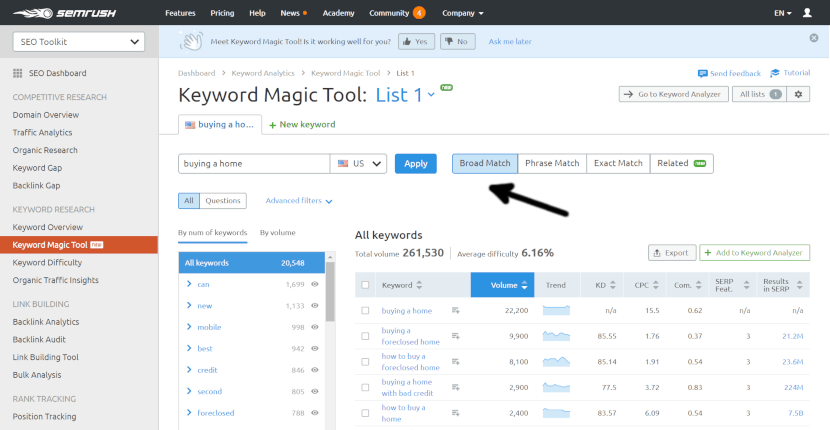Select the Related tab

coord(682,163)
